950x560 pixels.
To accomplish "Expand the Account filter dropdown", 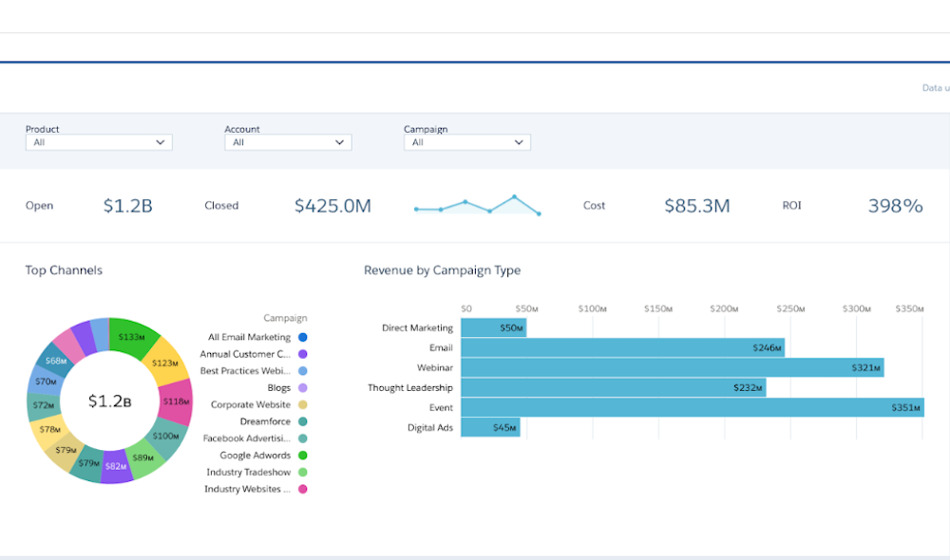I will click(288, 142).
